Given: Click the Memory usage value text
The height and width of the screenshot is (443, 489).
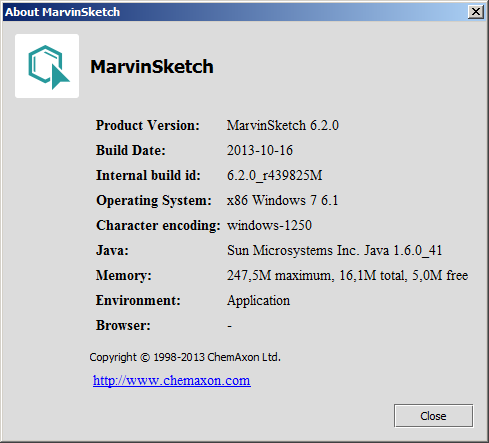Looking at the screenshot, I should [347, 275].
